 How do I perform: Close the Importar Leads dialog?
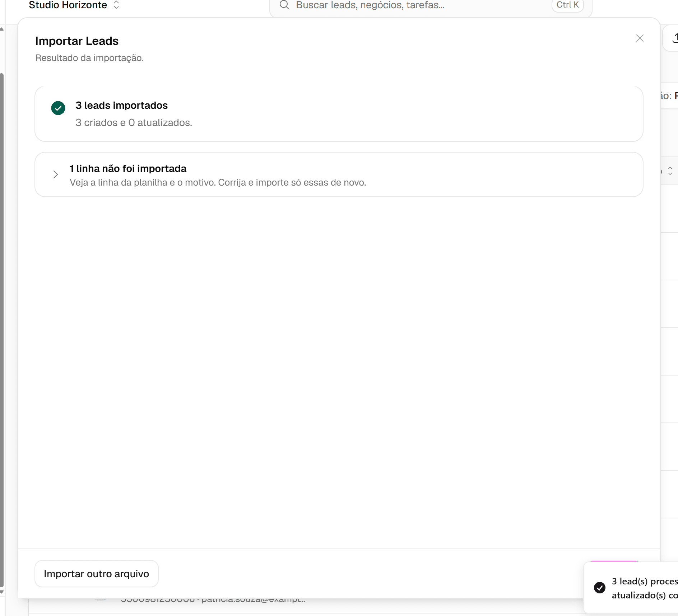(x=640, y=38)
